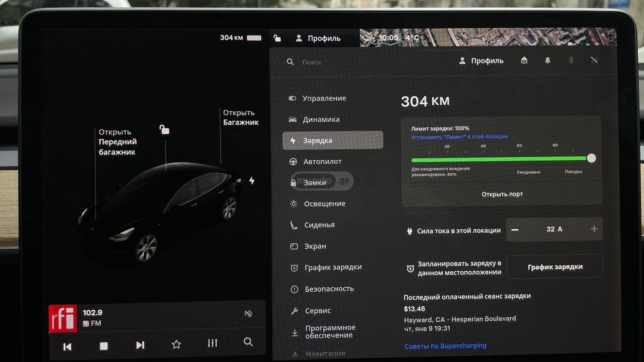Select Автопилот in settings menu

[322, 162]
